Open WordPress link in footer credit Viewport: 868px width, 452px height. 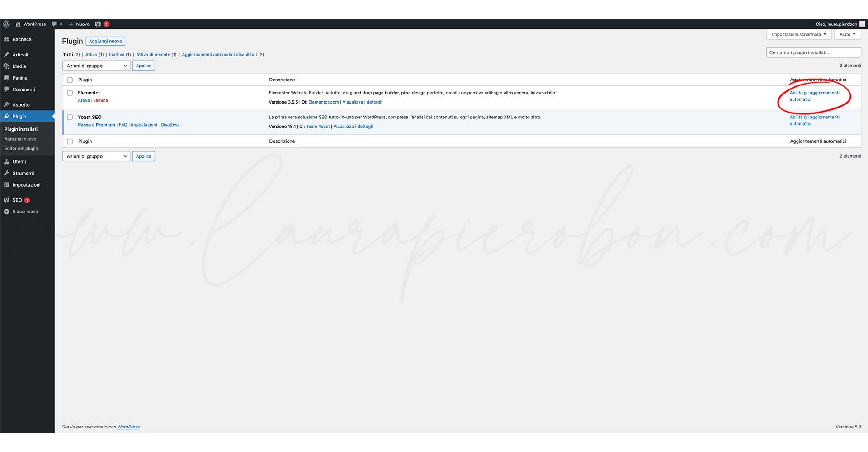click(128, 427)
